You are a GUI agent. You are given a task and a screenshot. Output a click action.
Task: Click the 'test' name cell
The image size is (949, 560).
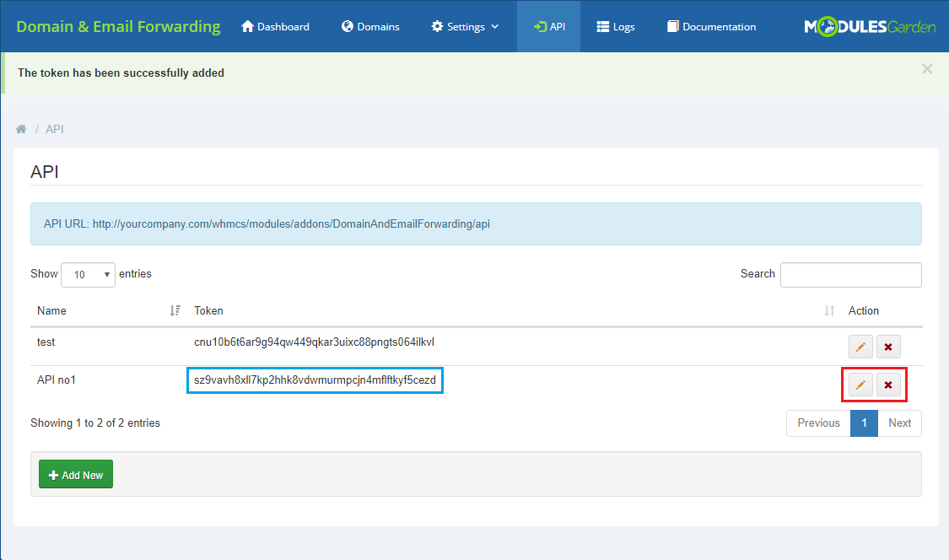(46, 342)
